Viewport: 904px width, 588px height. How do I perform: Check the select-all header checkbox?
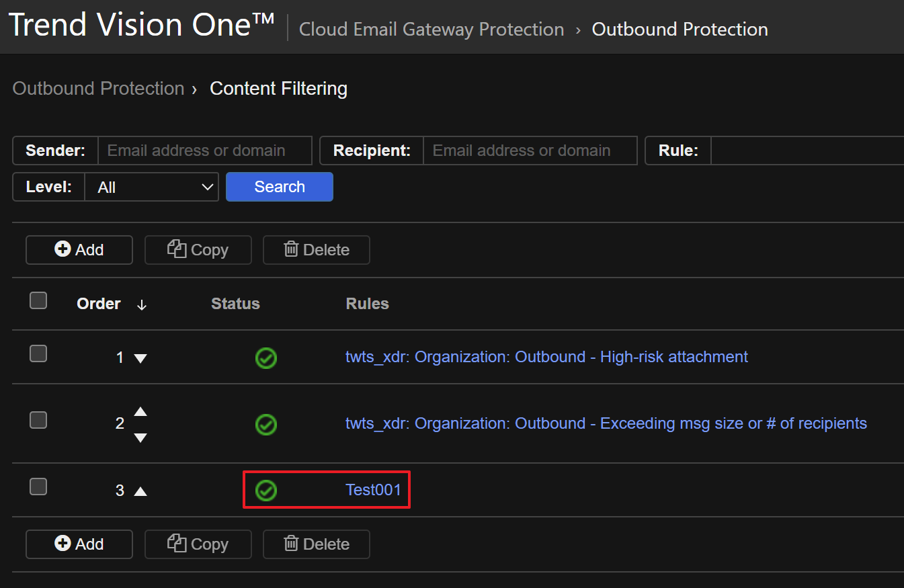point(38,301)
